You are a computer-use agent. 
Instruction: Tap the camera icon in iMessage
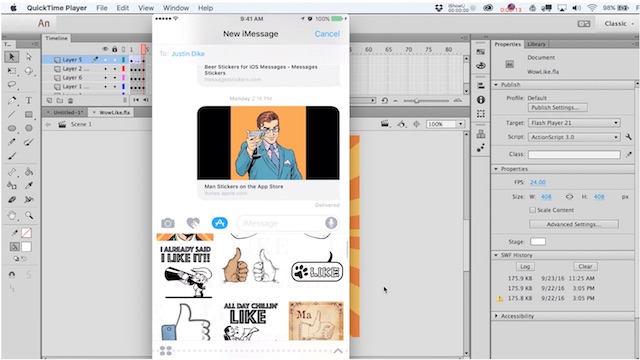click(x=168, y=223)
